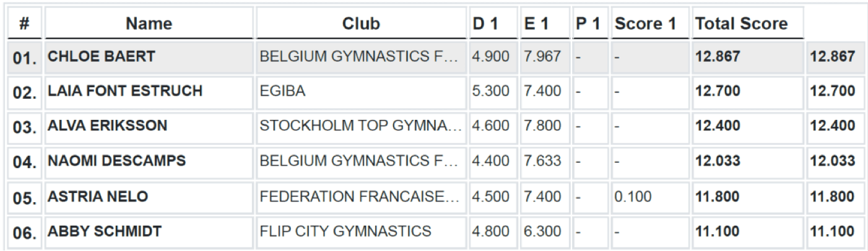Select gymnast CHLOE BAERT
868x251 pixels.
pyautogui.click(x=102, y=57)
